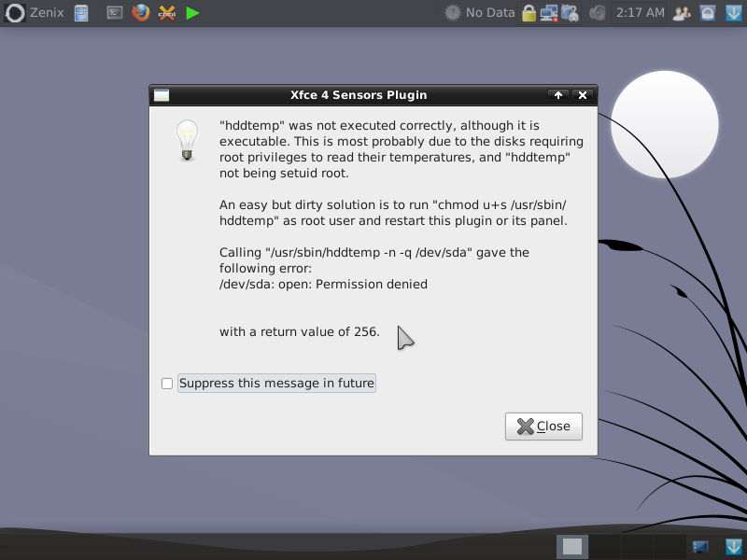Open the Zenix applications menu
This screenshot has height=560, width=747.
point(35,13)
